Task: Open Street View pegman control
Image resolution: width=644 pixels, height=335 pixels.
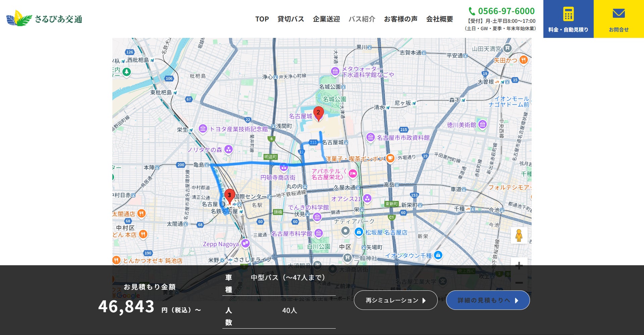Action: pos(519,235)
